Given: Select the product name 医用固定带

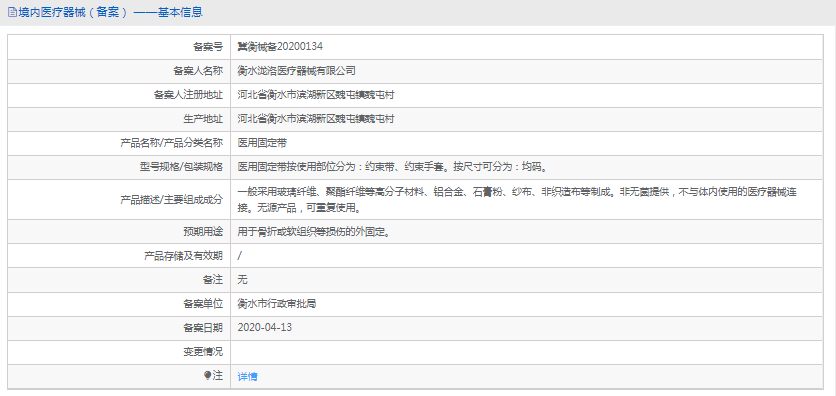Looking at the screenshot, I should click(262, 143).
